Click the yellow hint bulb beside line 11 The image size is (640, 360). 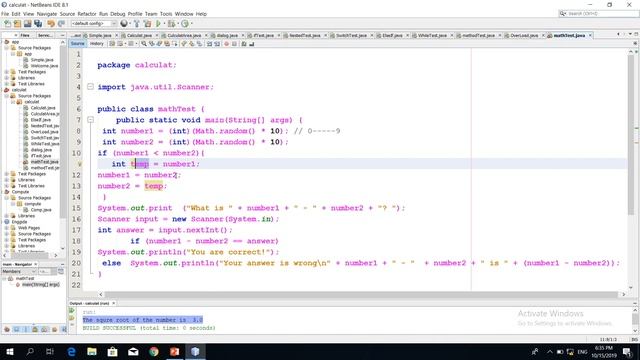point(80,164)
